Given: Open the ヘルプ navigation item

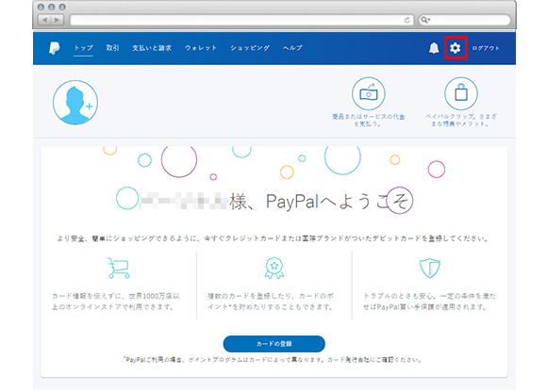Looking at the screenshot, I should tap(292, 48).
